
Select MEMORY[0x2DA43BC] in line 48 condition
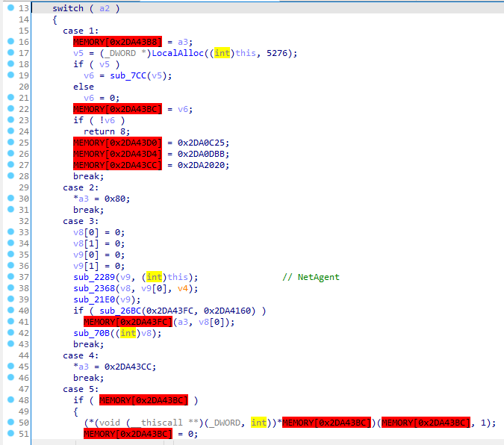(x=143, y=400)
